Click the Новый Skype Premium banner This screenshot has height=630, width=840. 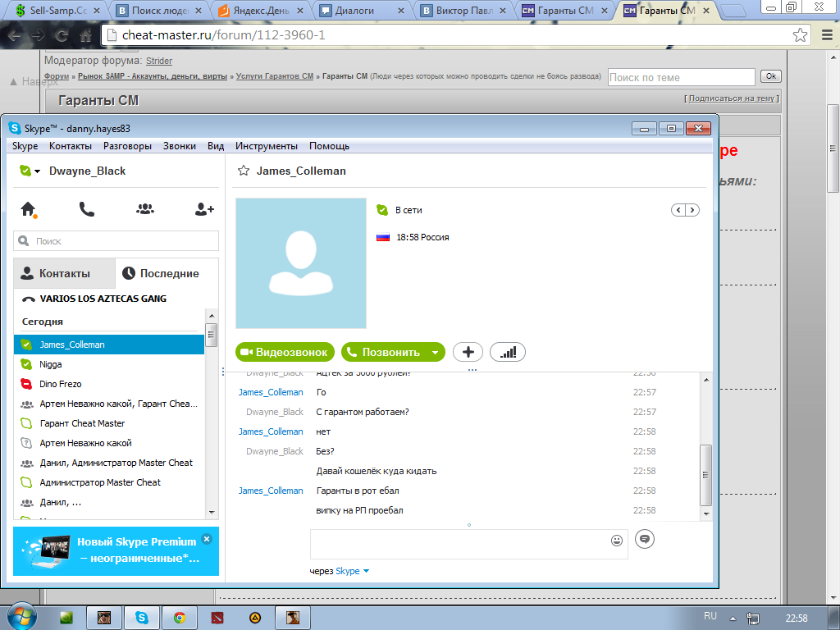(116, 551)
